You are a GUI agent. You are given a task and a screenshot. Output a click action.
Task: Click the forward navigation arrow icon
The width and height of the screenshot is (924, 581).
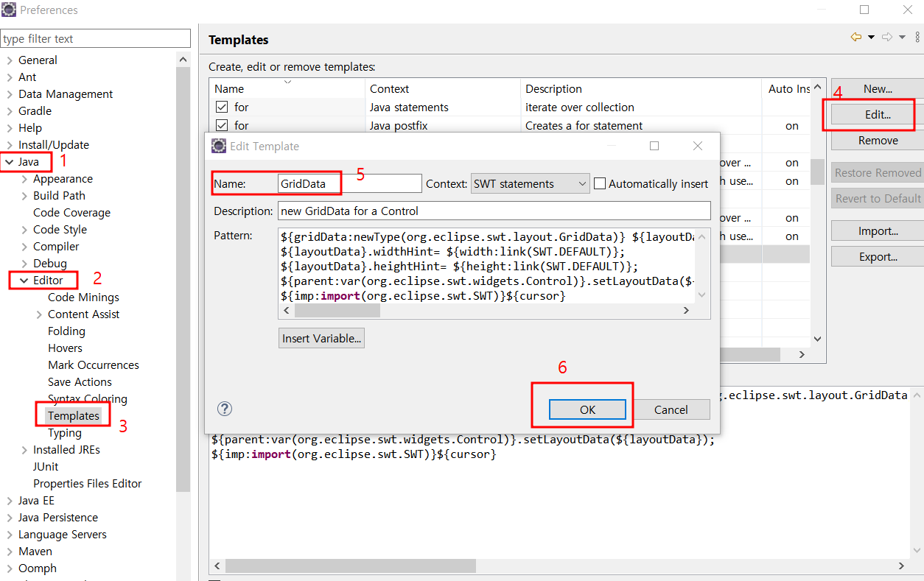pos(887,37)
